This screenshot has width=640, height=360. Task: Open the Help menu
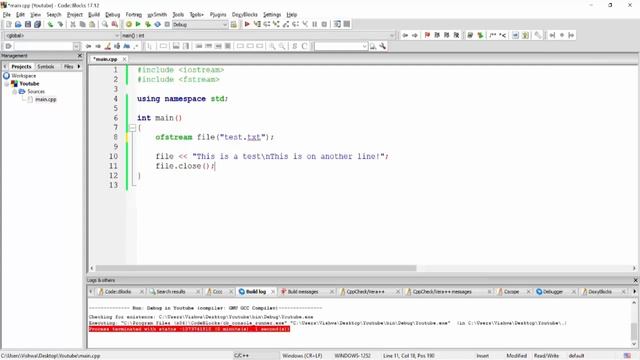[292, 14]
